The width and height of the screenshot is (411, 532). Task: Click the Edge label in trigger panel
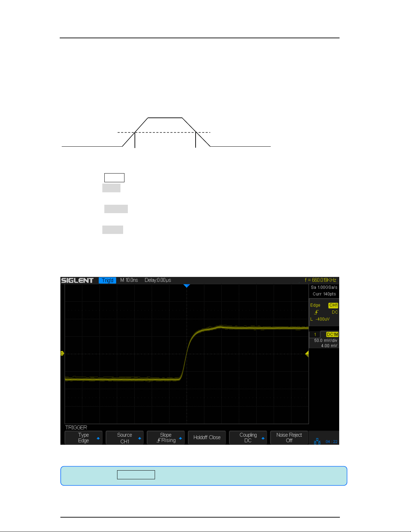coord(315,305)
